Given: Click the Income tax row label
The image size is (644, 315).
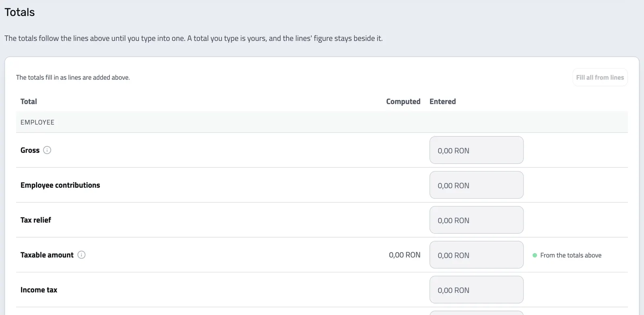Looking at the screenshot, I should click(x=39, y=290).
